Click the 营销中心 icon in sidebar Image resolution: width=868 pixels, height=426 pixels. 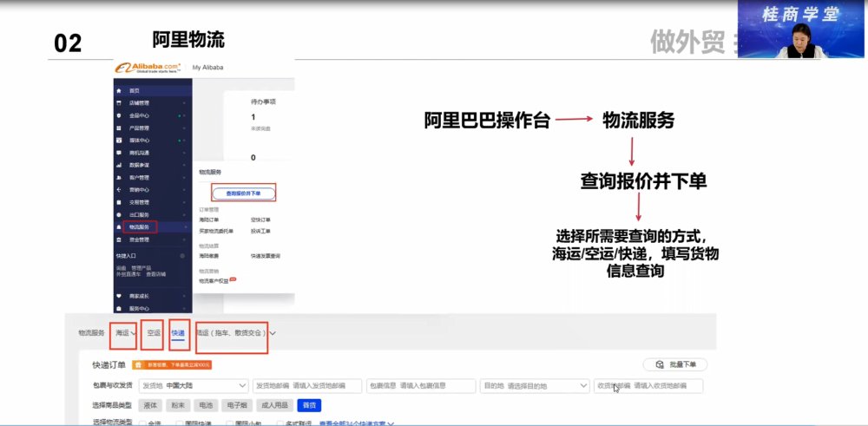(x=118, y=190)
